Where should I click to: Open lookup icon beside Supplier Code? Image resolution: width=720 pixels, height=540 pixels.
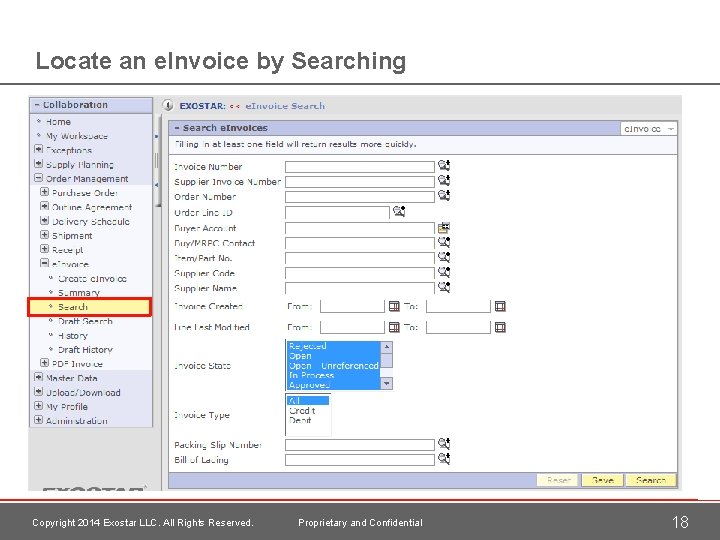tap(444, 272)
